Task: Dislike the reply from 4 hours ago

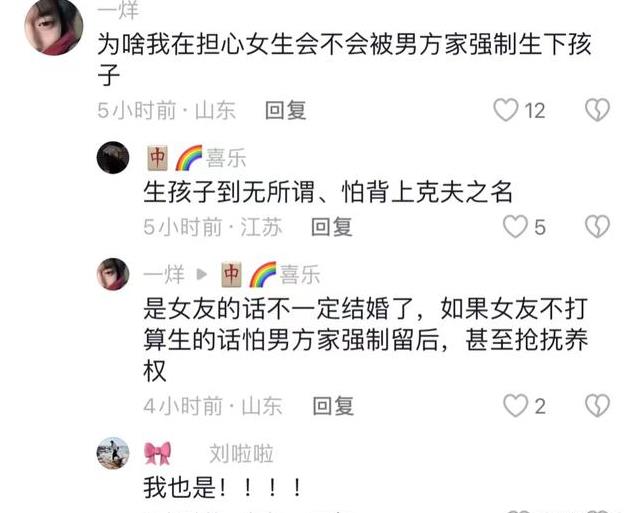Action: [x=597, y=406]
